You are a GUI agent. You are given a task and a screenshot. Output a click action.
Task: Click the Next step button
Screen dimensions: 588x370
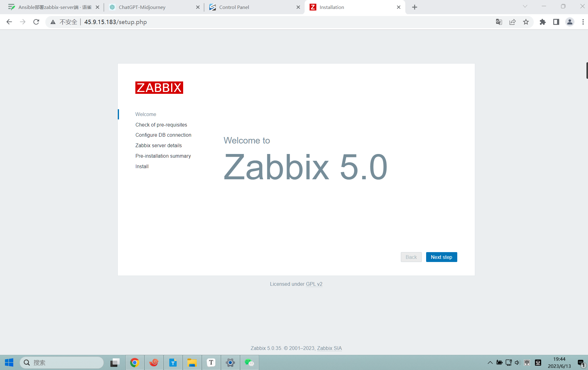coord(441,257)
